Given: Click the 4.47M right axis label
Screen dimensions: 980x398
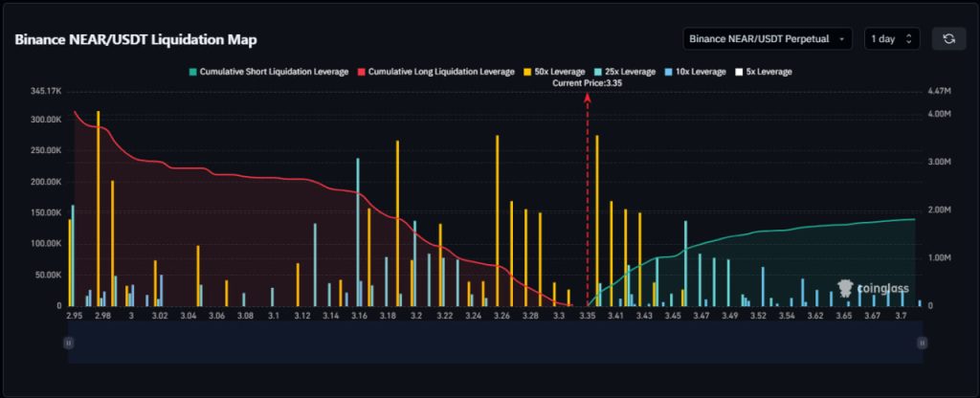Looking at the screenshot, I should pos(940,91).
